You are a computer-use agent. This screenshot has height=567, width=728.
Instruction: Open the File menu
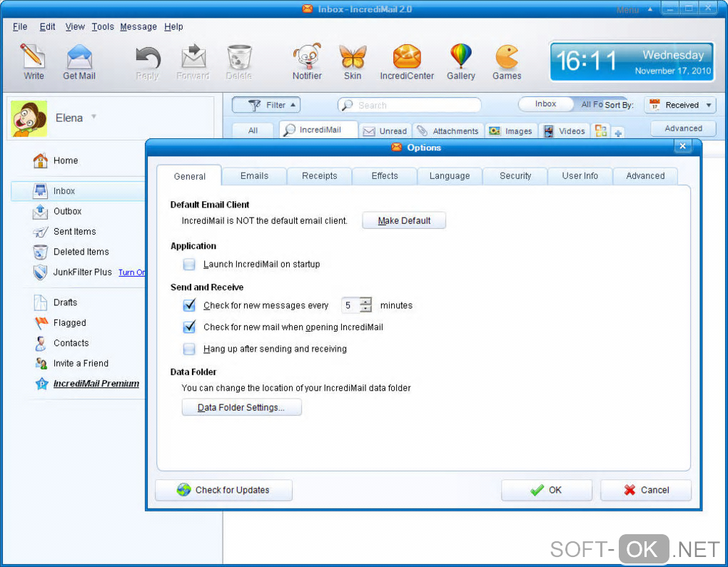(20, 27)
